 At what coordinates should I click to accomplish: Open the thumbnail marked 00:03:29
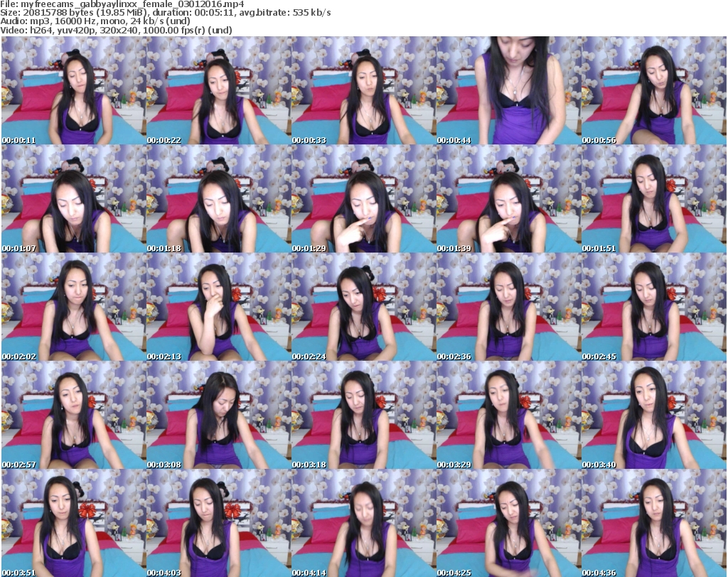click(508, 415)
